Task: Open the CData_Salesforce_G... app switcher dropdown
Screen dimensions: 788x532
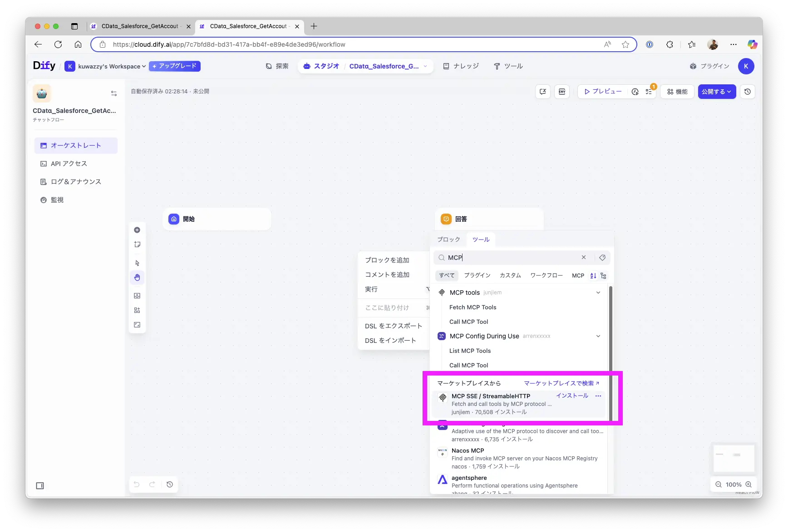Action: coord(388,66)
